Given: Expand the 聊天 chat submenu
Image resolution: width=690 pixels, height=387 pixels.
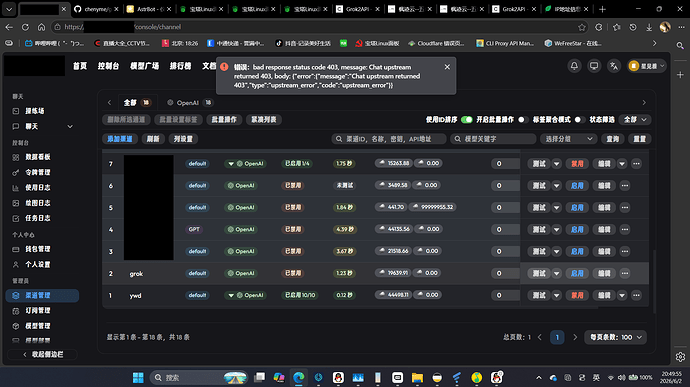Looking at the screenshot, I should coord(70,126).
